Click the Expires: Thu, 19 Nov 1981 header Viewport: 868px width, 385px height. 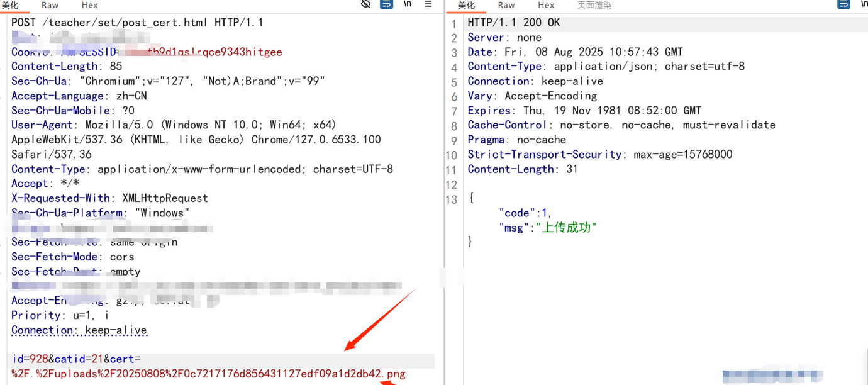[584, 111]
